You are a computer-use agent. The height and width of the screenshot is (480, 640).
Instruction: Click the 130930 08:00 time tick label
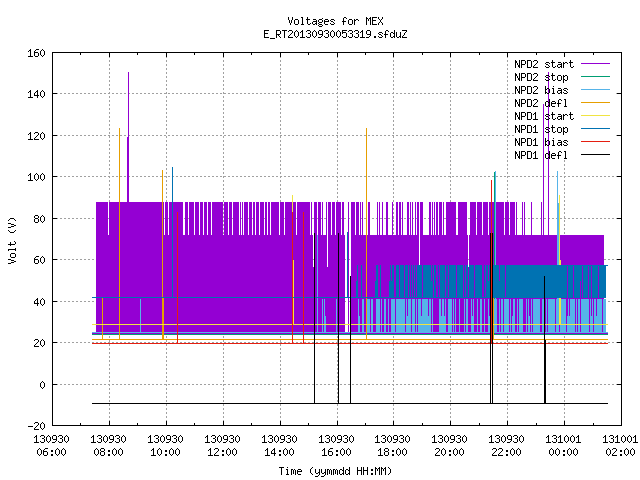[108, 446]
